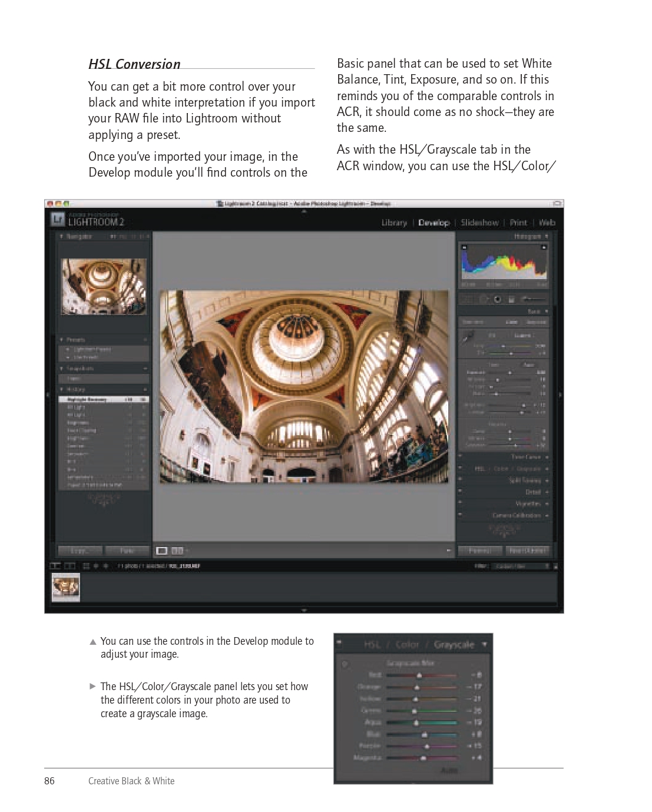Viewport: 652px width, 812px height.
Task: Open the Web module
Action: [x=547, y=223]
